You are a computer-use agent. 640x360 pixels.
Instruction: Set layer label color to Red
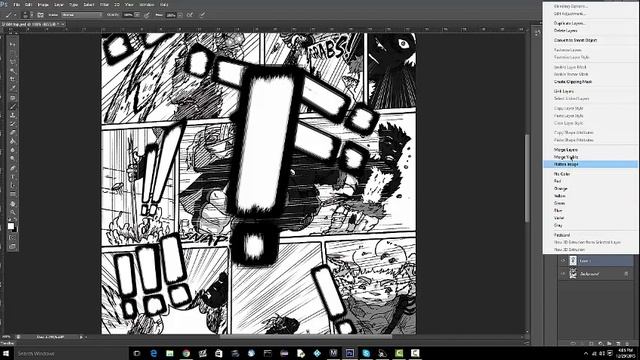point(590,181)
